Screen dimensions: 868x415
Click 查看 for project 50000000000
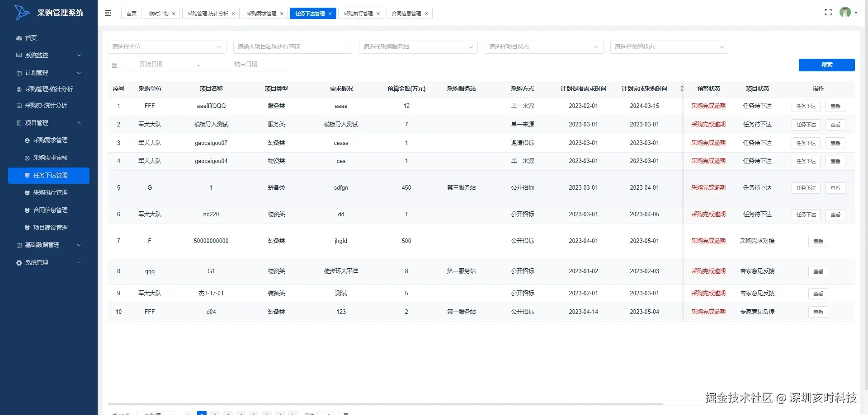coord(818,242)
